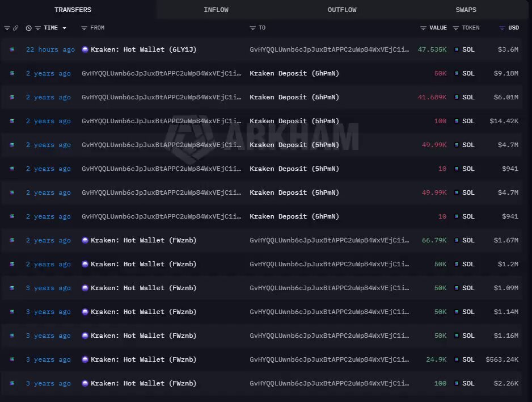
Task: Show the SWAPS tab
Action: pyautogui.click(x=466, y=10)
